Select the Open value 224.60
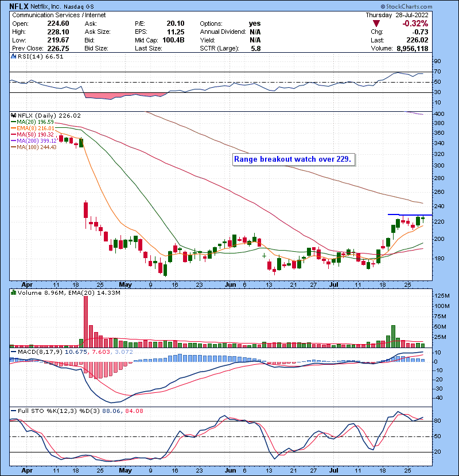Viewport: 459px width, 476px height. pos(58,24)
